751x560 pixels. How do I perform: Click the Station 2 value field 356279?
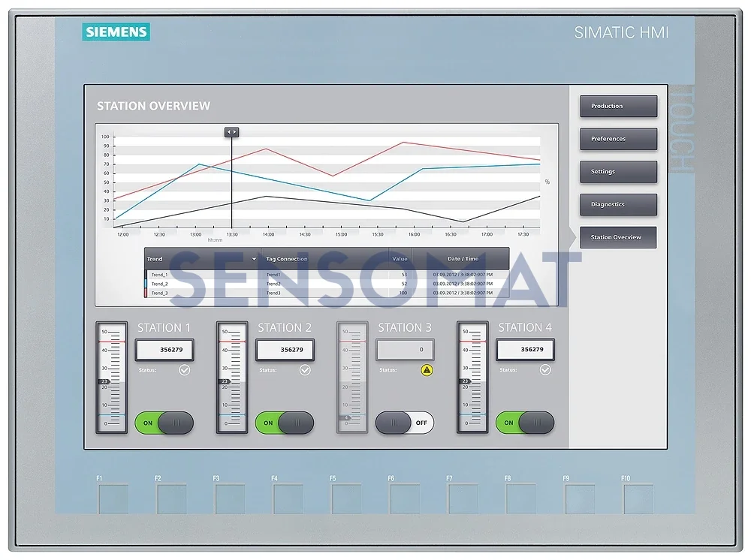click(285, 350)
